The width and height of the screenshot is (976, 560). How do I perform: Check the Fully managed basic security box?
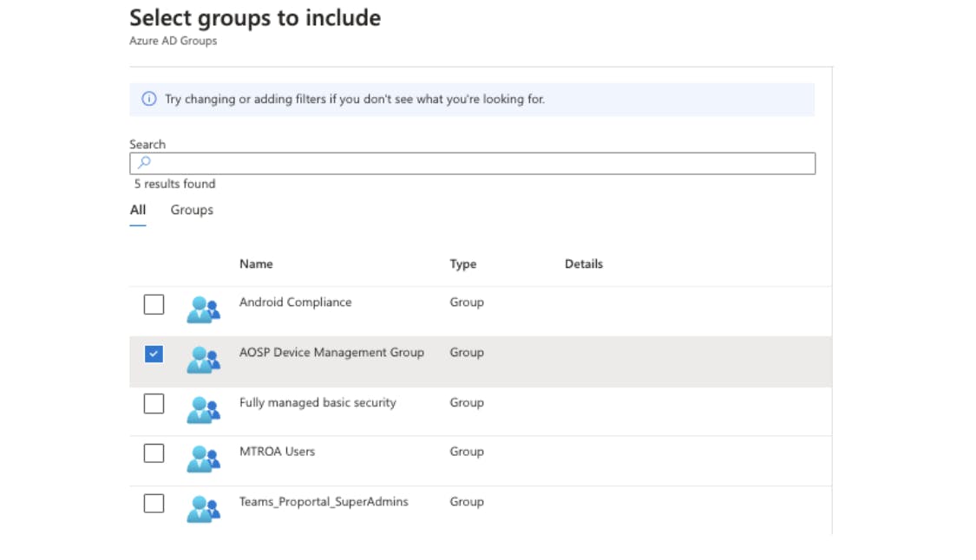pos(154,404)
